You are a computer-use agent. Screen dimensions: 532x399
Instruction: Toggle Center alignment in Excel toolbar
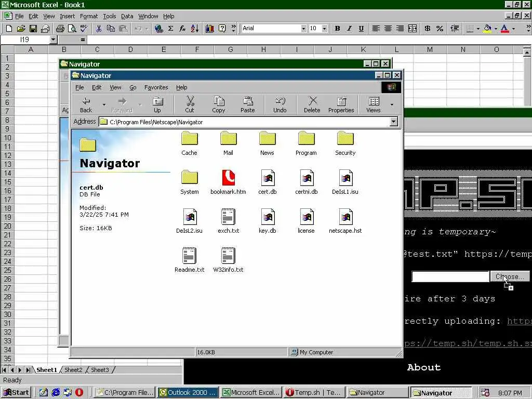point(388,29)
